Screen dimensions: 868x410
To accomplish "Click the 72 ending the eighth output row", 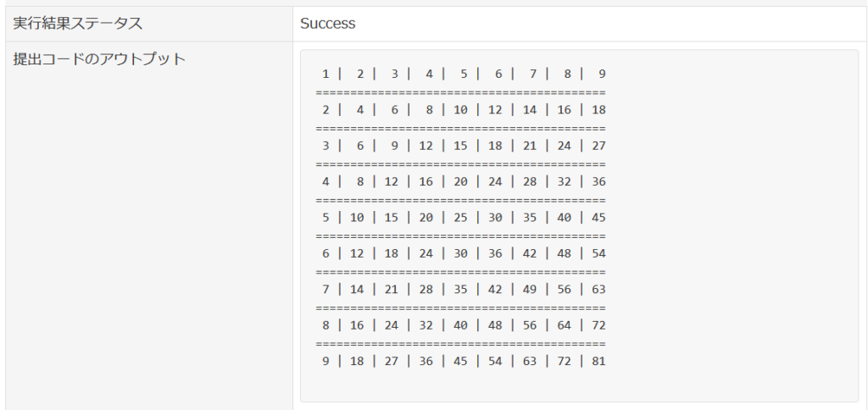I will coord(598,325).
